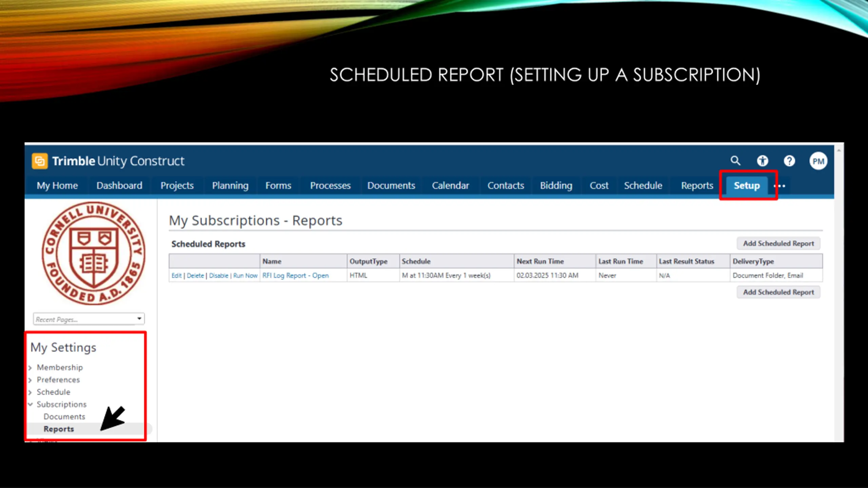Screen dimensions: 868x488
Task: Expand the Membership settings section
Action: pyautogui.click(x=60, y=367)
